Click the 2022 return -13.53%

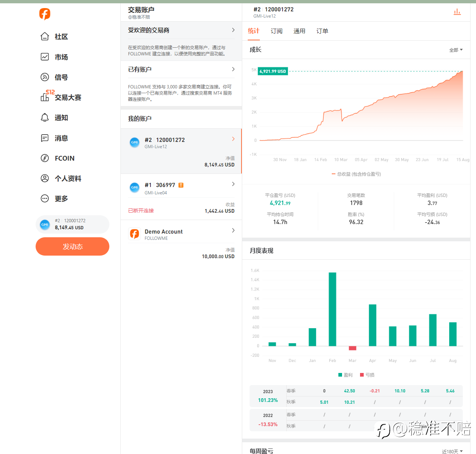[268, 424]
